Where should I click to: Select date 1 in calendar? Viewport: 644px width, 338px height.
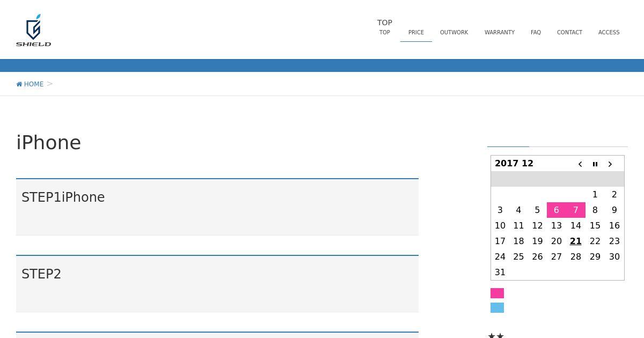[595, 194]
